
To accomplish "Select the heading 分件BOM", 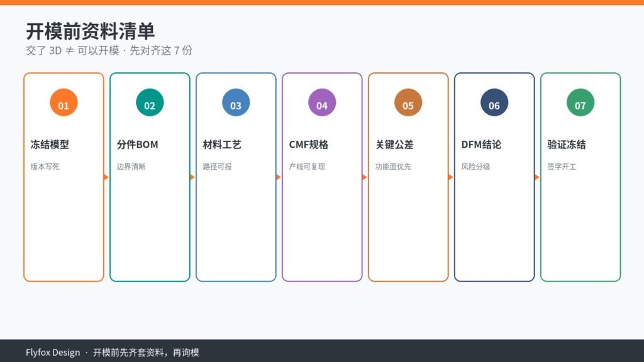I will pos(137,145).
